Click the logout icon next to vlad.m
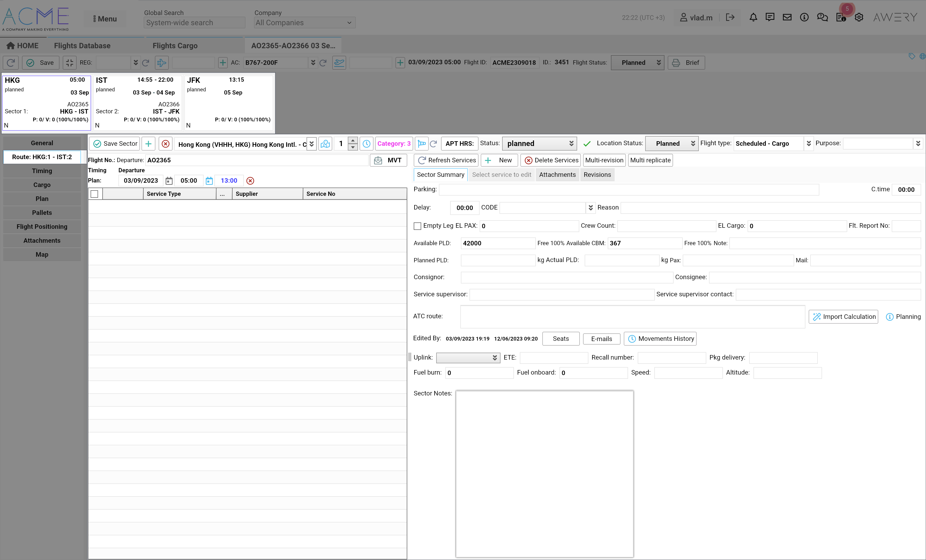Screen dimensions: 926x560 coord(730,17)
